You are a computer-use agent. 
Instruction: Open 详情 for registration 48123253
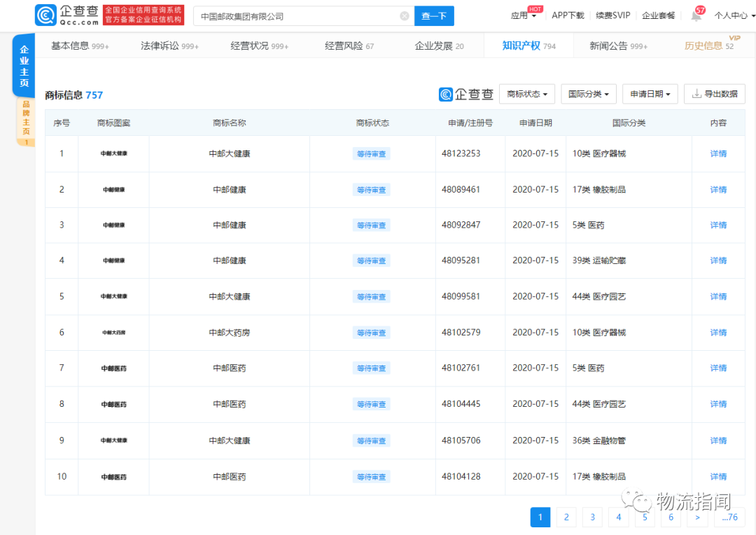click(718, 154)
